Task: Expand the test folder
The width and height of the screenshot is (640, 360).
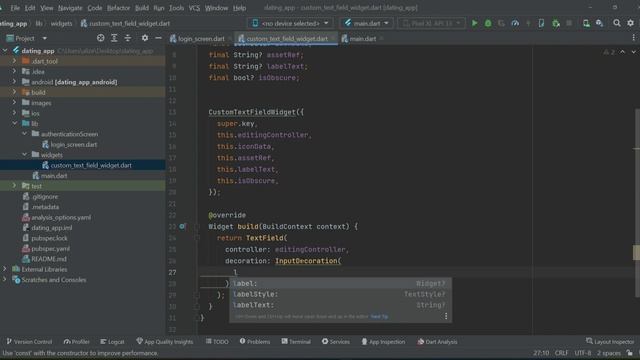Action: click(14, 186)
